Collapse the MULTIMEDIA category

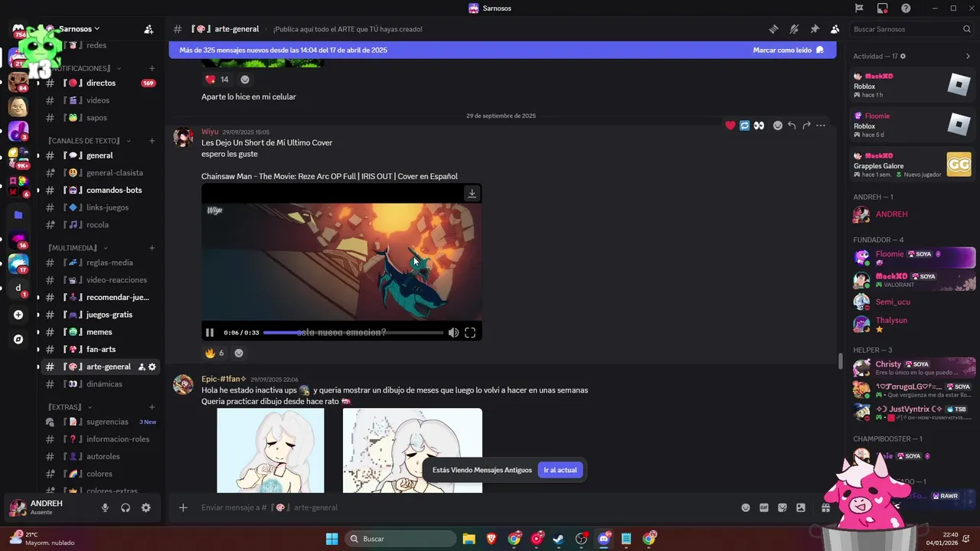point(77,248)
